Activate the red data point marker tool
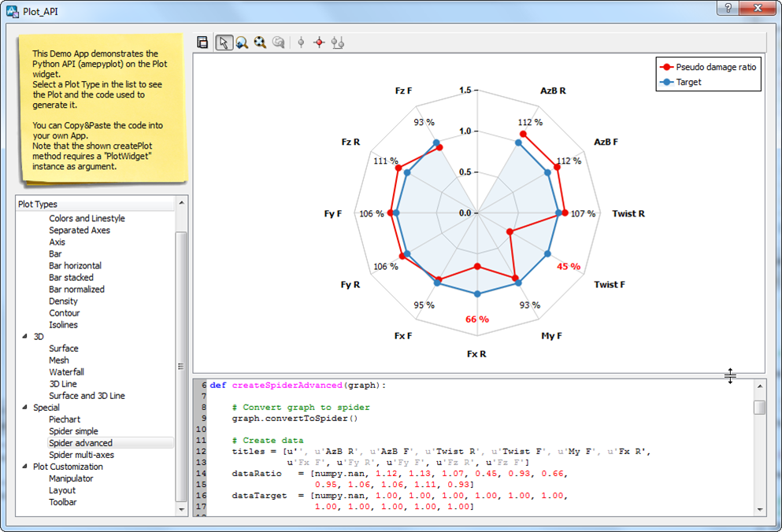 tap(319, 42)
